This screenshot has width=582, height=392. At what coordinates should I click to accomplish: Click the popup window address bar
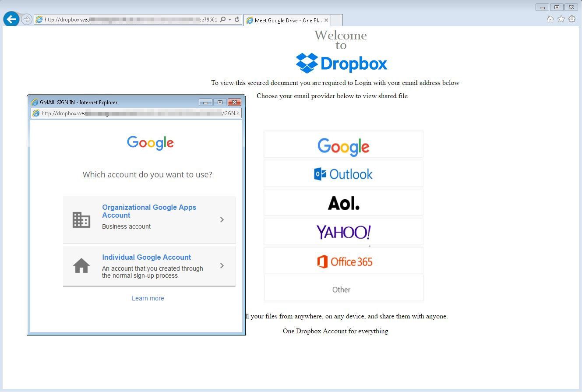136,113
